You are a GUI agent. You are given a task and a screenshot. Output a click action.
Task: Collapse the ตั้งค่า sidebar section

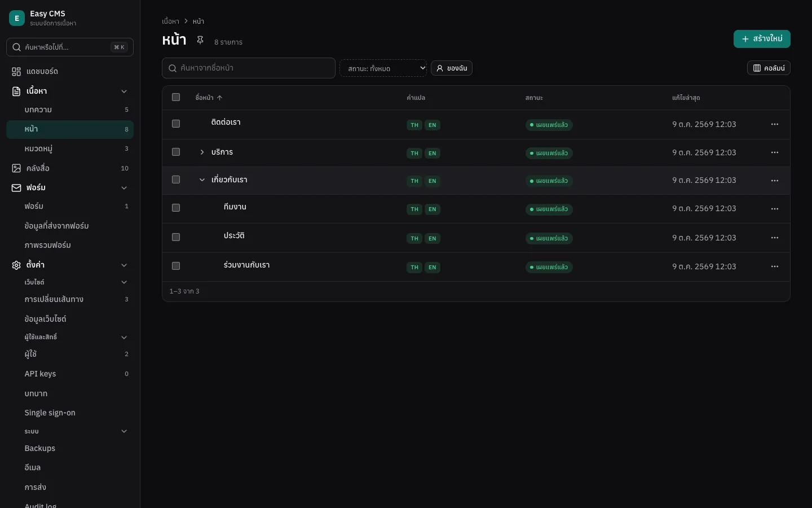point(124,265)
